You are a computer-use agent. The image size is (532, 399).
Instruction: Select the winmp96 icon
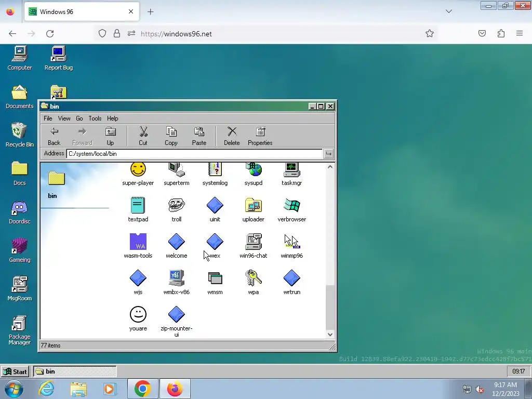(292, 242)
